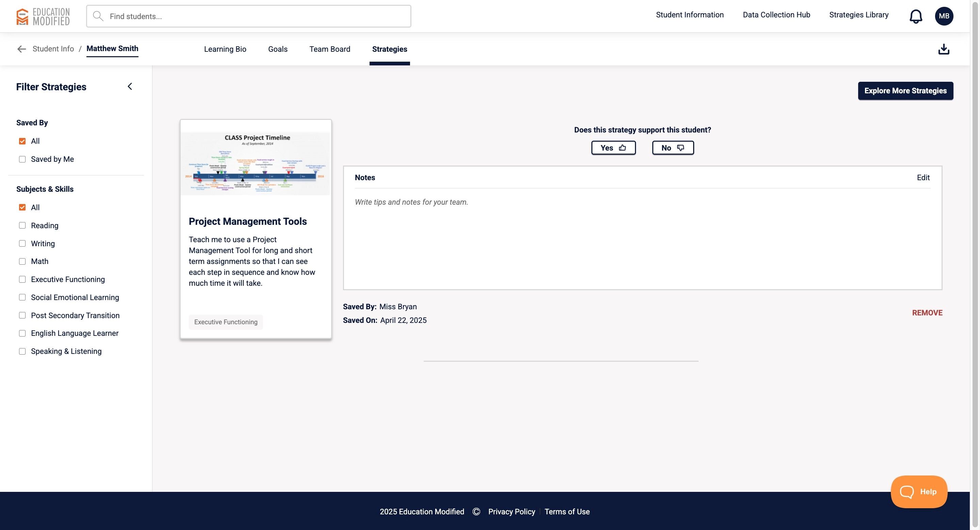980x530 pixels.
Task: Toggle the Reading subject checkbox
Action: point(22,225)
